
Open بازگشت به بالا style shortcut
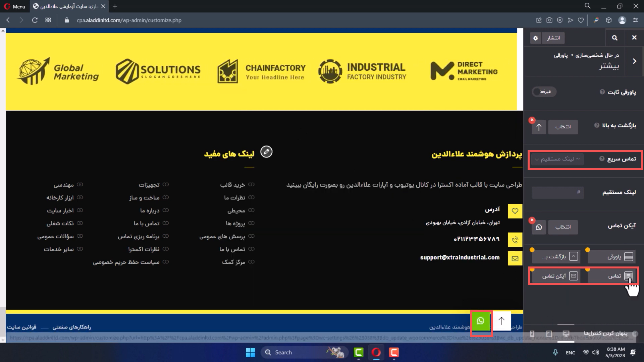pos(555,257)
